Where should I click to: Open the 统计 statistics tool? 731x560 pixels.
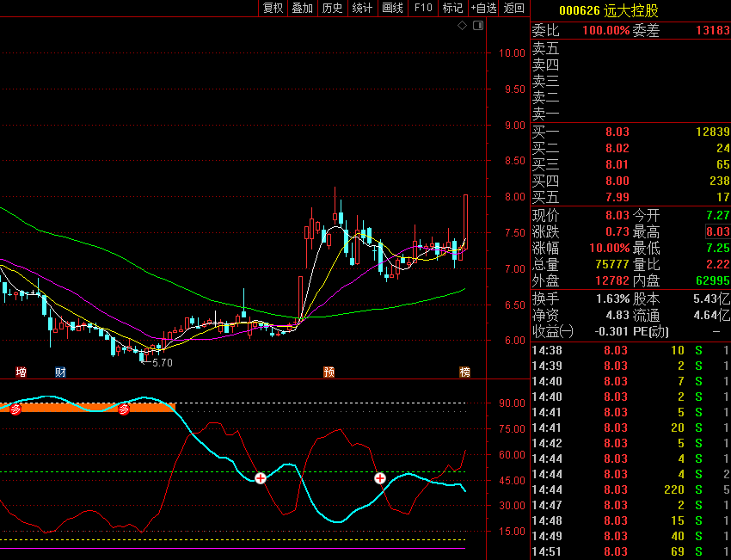[x=362, y=8]
